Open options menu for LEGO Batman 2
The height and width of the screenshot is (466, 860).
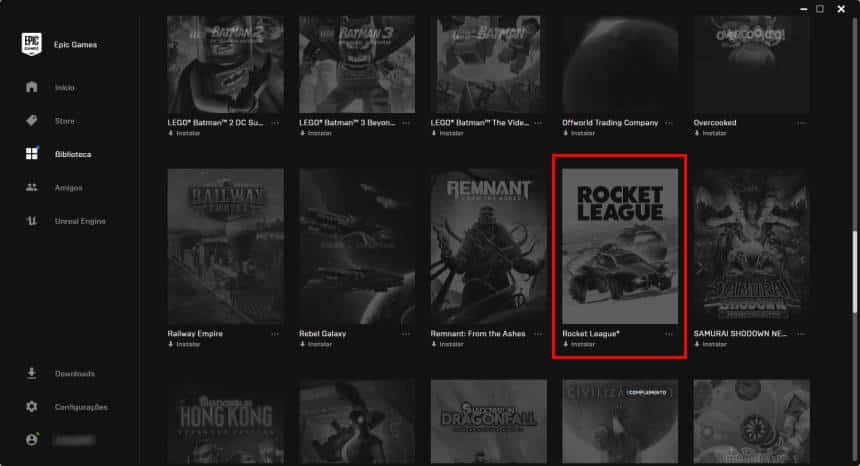click(275, 123)
